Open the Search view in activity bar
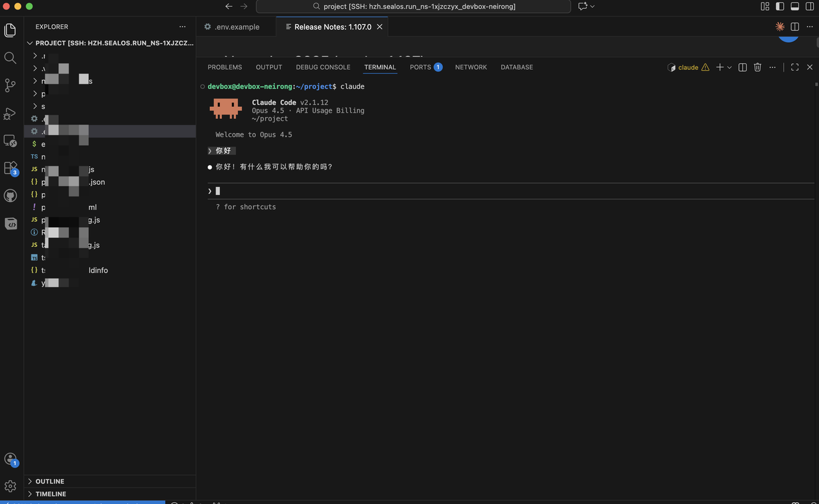The width and height of the screenshot is (819, 504). point(10,58)
